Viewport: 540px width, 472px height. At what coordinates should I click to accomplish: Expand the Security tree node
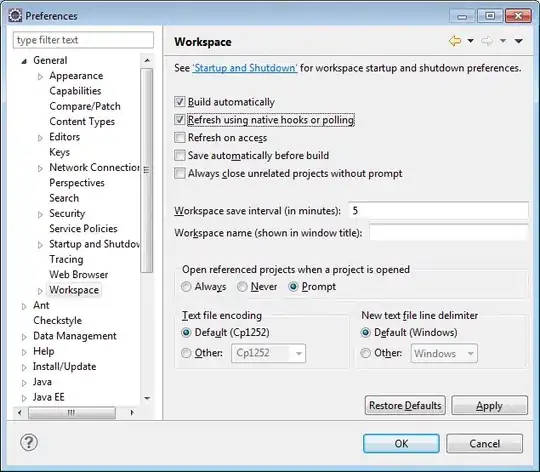point(40,214)
